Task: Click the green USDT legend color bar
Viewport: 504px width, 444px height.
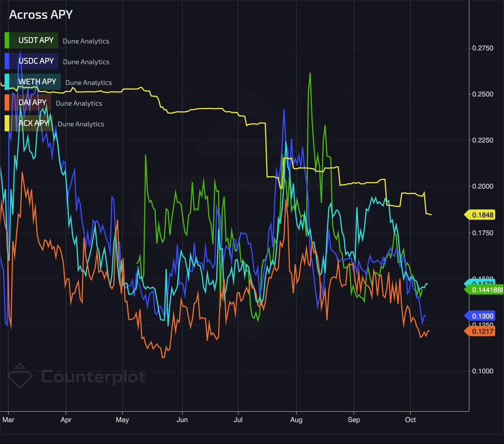Action: [x=6, y=40]
